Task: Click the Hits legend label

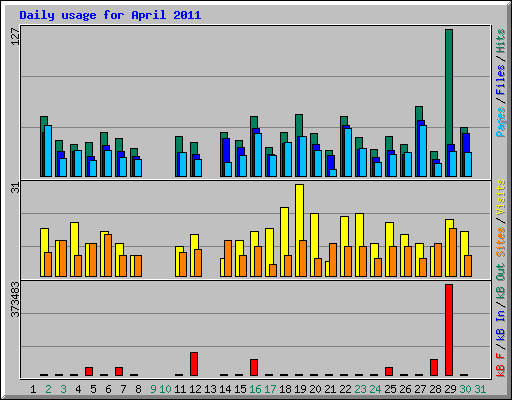Action: click(x=500, y=41)
